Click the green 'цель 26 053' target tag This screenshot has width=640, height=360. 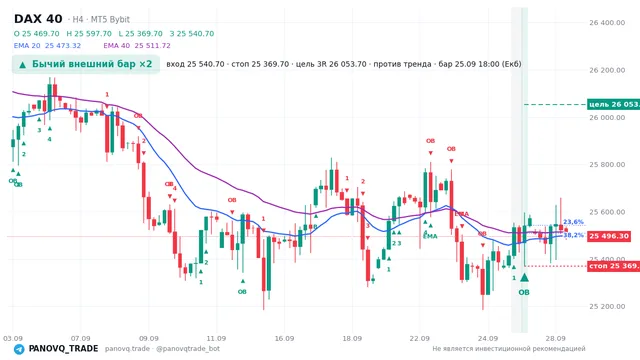pos(613,104)
